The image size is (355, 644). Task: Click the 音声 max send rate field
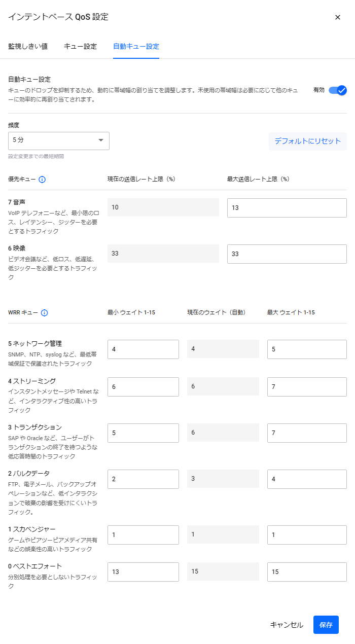[287, 208]
